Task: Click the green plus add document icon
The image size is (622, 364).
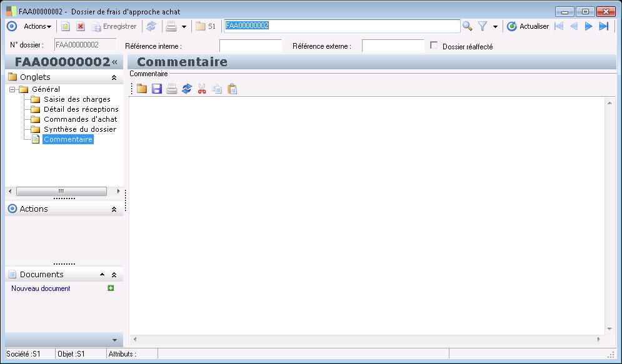Action: pos(111,288)
